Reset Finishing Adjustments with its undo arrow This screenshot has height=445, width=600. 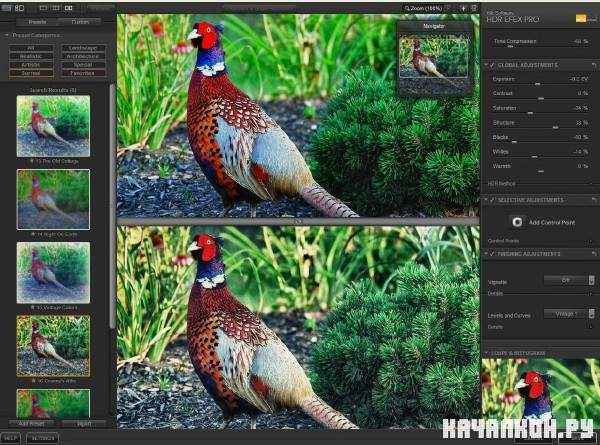click(594, 254)
